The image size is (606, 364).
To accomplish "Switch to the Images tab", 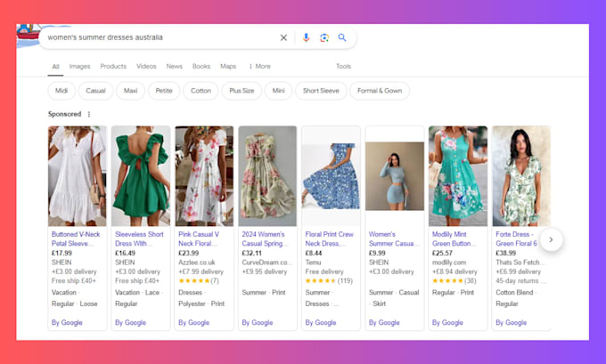I will click(79, 67).
